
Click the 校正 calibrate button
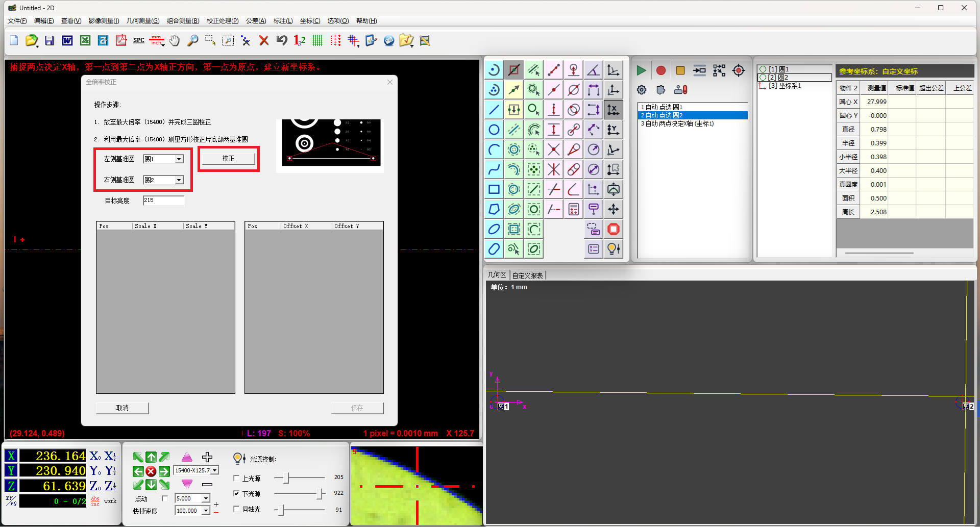pyautogui.click(x=228, y=159)
